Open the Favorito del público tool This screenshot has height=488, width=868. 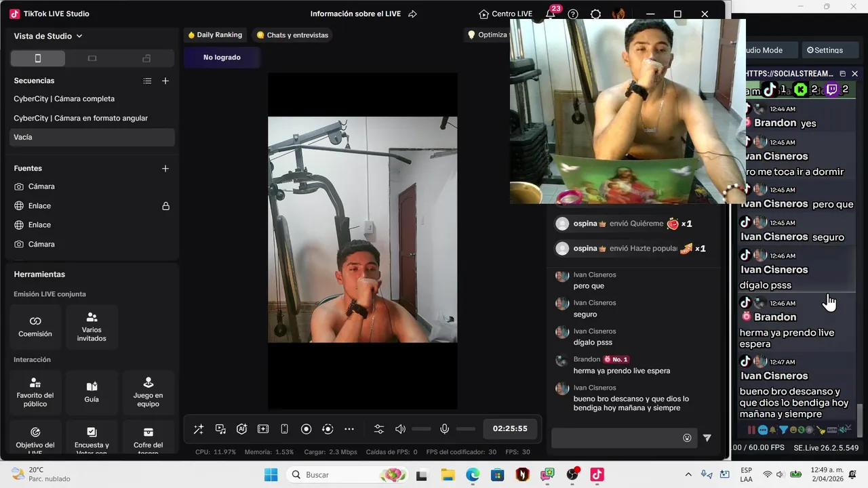click(35, 393)
